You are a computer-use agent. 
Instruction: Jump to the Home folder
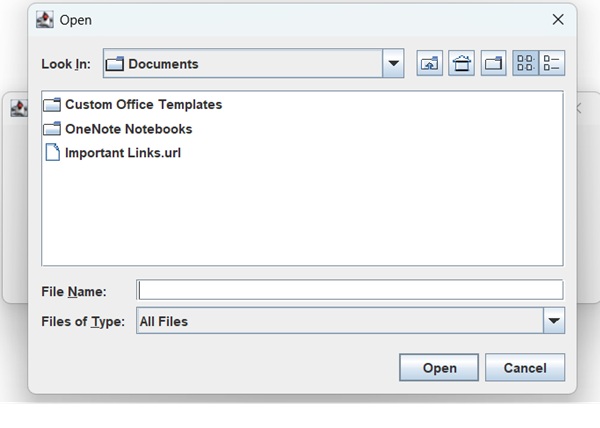461,64
